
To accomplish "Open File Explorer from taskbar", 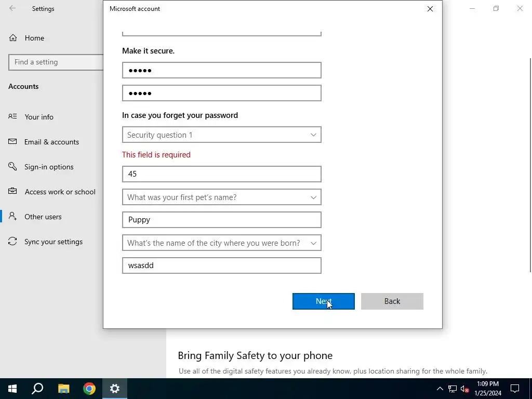I will pyautogui.click(x=63, y=389).
